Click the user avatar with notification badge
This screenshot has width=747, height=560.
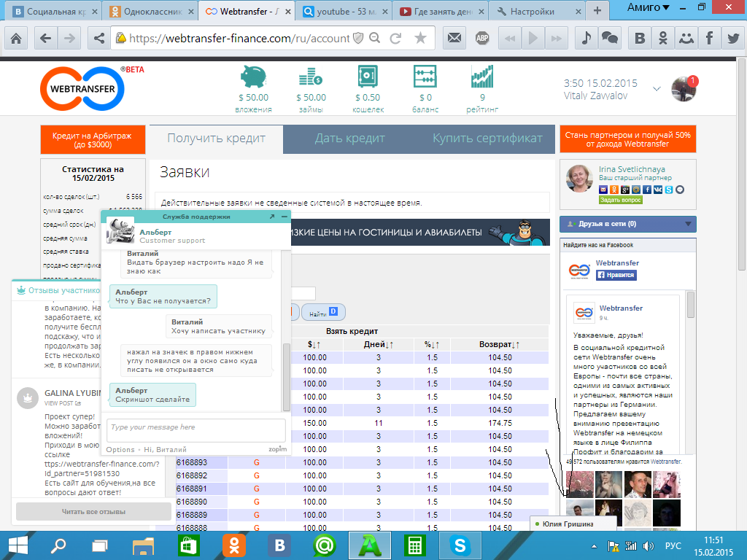(684, 89)
